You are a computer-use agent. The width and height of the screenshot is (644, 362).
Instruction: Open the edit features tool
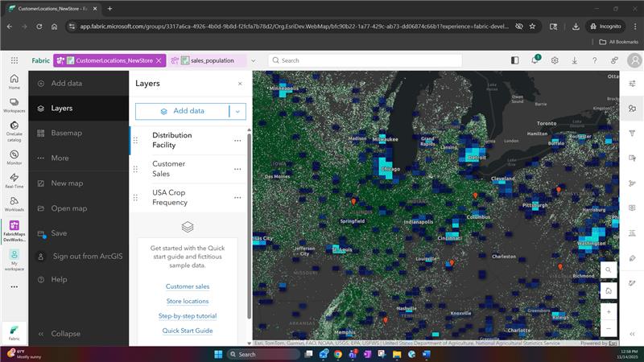click(632, 283)
